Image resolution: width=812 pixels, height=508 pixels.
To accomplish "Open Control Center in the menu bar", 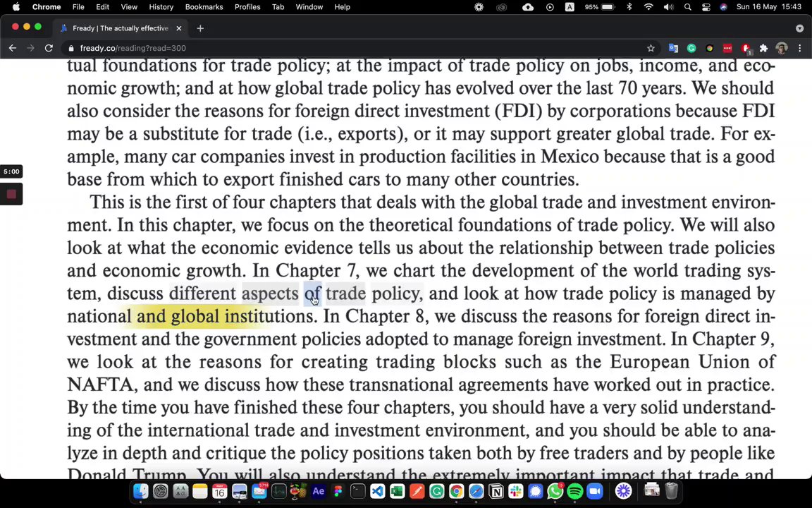I will pos(706,7).
